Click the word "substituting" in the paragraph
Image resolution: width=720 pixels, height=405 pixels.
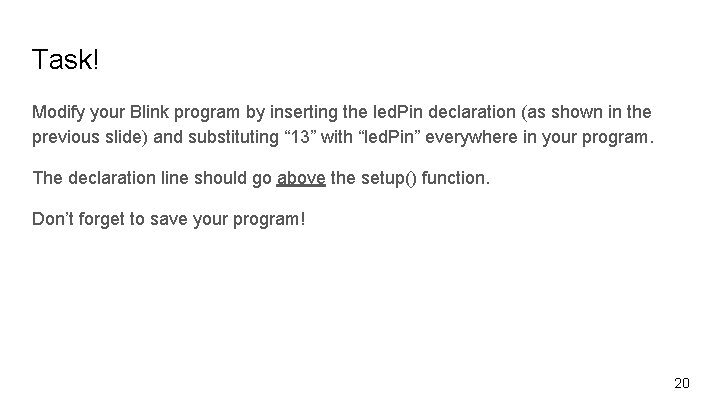click(x=235, y=135)
